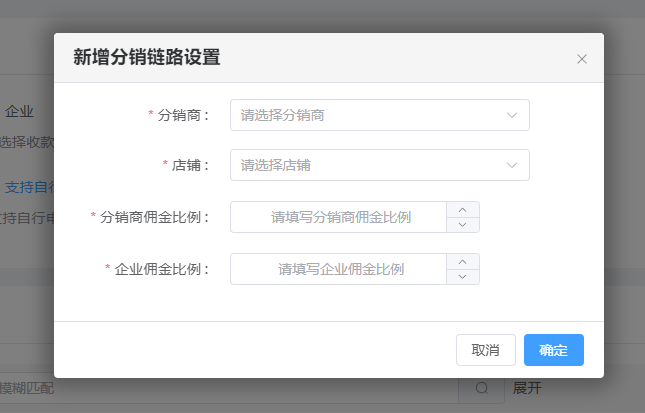
Task: Focus the 分销商佣金比例 input field
Action: point(339,217)
